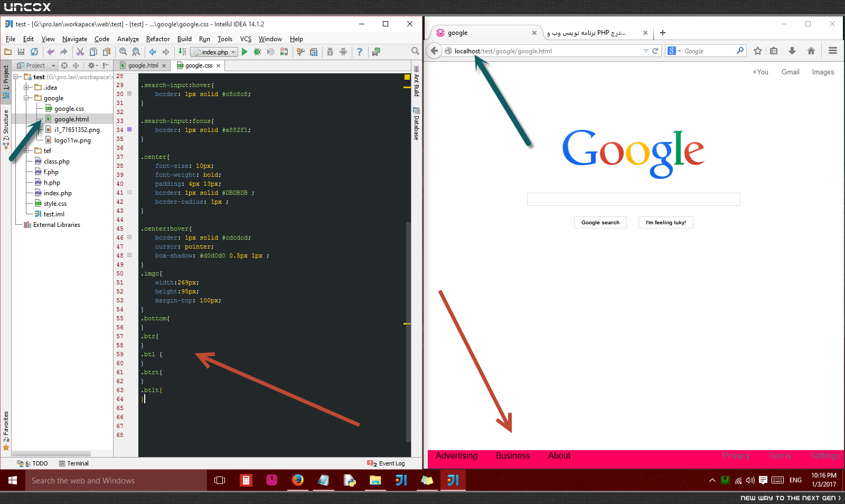This screenshot has height=504, width=845.
Task: Open the Refactor menu
Action: [x=158, y=39]
